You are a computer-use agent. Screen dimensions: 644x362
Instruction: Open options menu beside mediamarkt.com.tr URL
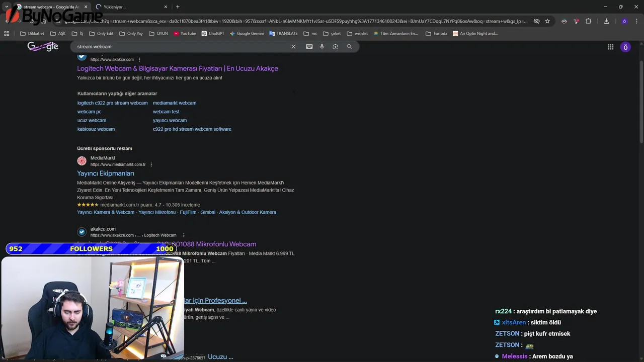coord(151,165)
